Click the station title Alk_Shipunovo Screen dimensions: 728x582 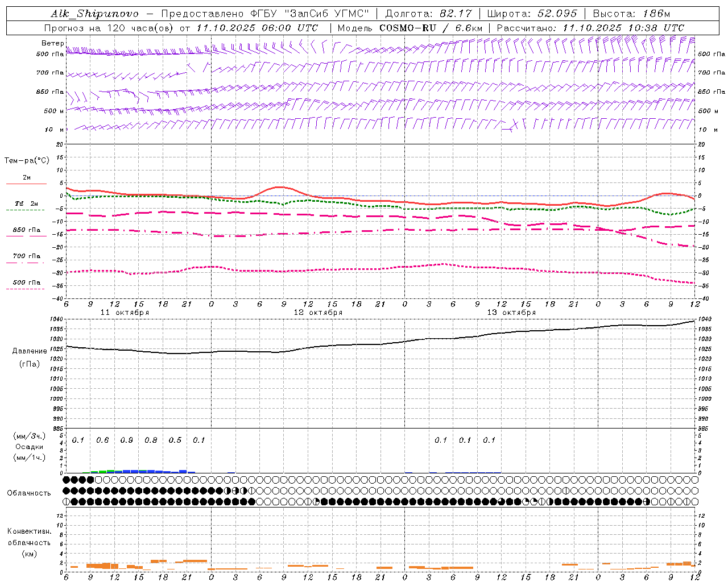[94, 14]
